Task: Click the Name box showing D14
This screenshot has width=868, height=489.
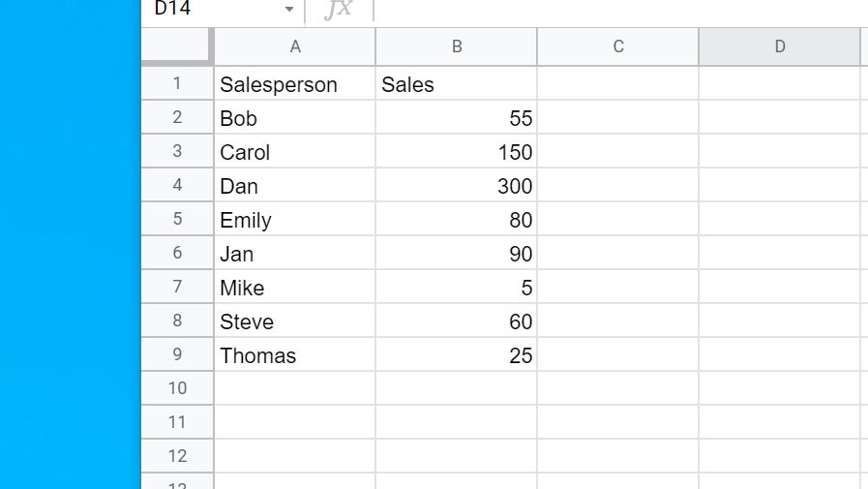Action: click(x=213, y=10)
